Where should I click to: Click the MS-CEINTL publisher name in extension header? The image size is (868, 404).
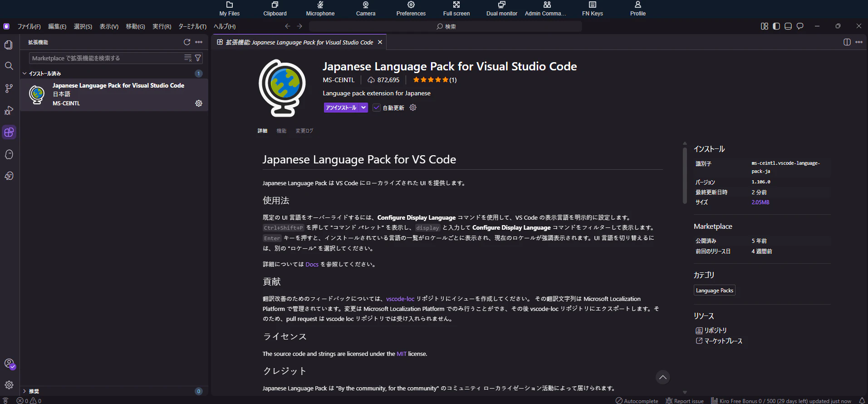338,80
